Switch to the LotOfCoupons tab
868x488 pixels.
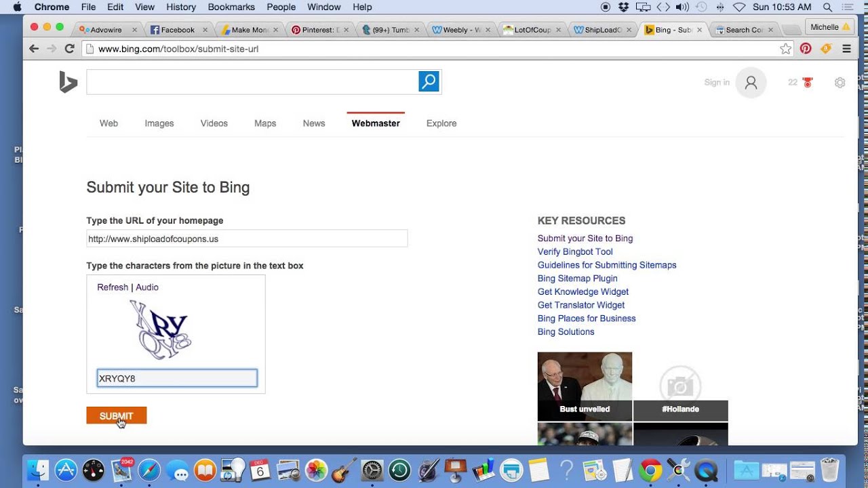[532, 30]
